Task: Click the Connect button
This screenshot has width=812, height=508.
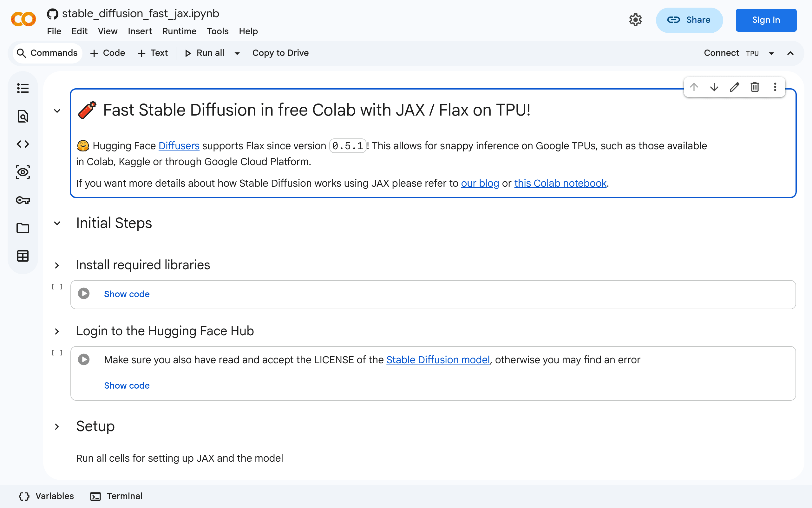Action: pos(721,53)
